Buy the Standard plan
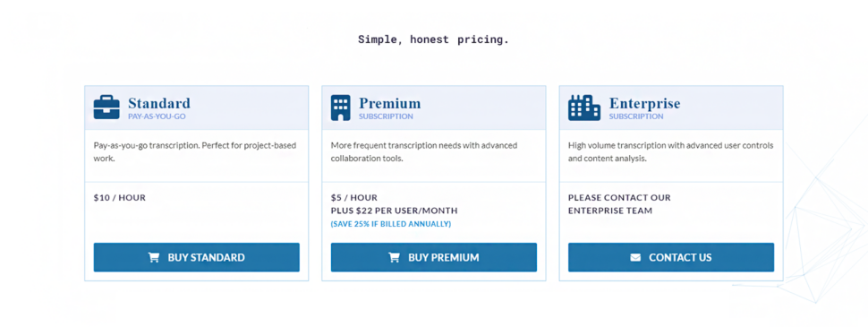Screen dimensions: 868x327 pyautogui.click(x=197, y=257)
